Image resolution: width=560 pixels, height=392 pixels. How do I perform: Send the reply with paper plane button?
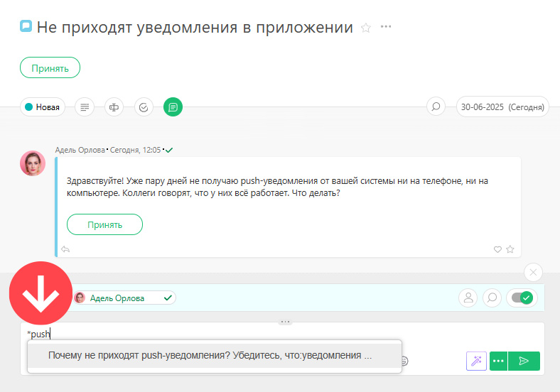524,361
